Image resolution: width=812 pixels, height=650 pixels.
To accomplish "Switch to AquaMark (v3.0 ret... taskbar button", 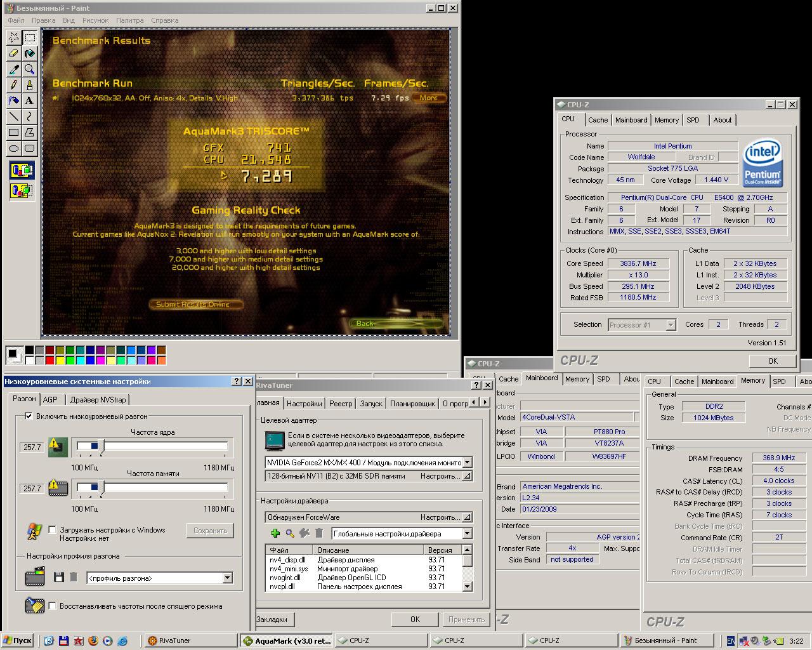I will [287, 641].
